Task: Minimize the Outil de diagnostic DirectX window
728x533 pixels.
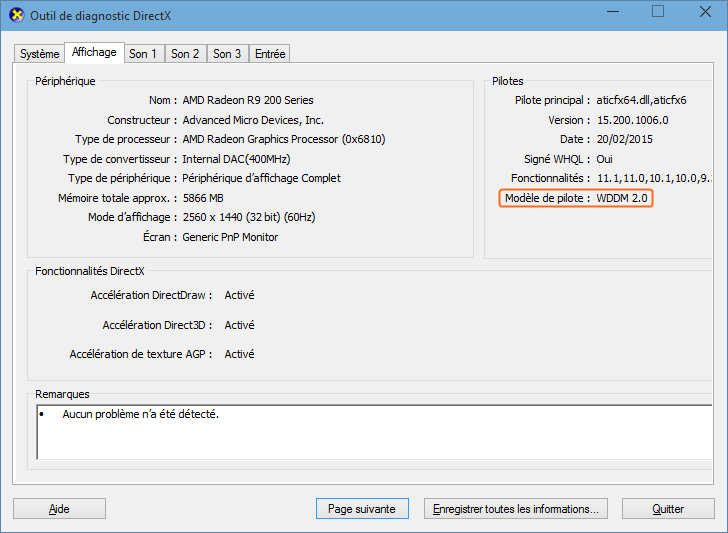Action: (612, 12)
